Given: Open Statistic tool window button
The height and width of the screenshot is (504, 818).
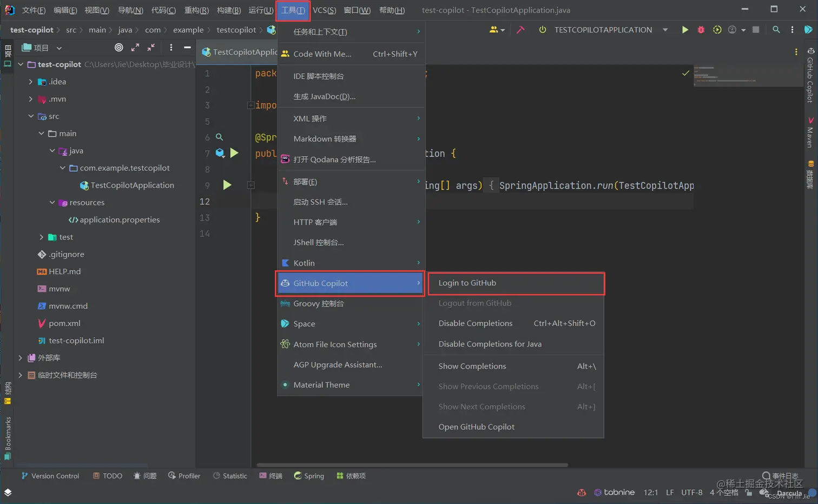Looking at the screenshot, I should click(230, 476).
